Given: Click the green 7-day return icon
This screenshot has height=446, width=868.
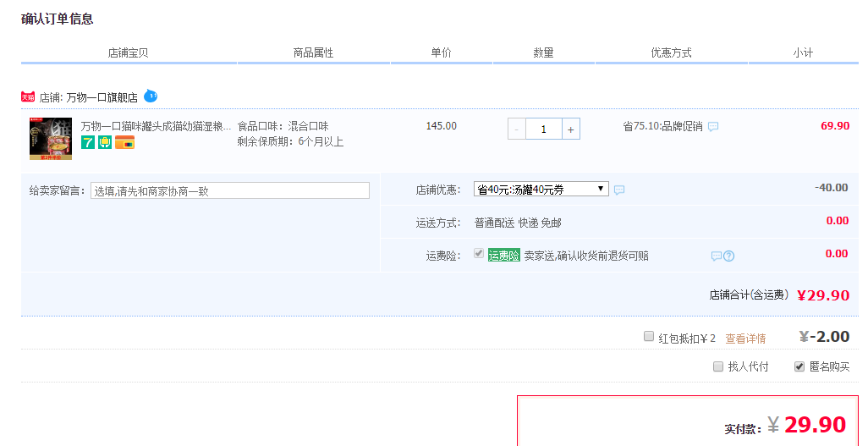Looking at the screenshot, I should pyautogui.click(x=88, y=142).
